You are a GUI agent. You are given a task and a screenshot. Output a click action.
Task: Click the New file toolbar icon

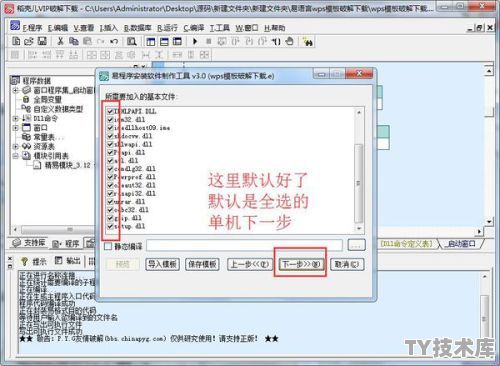pyautogui.click(x=15, y=41)
